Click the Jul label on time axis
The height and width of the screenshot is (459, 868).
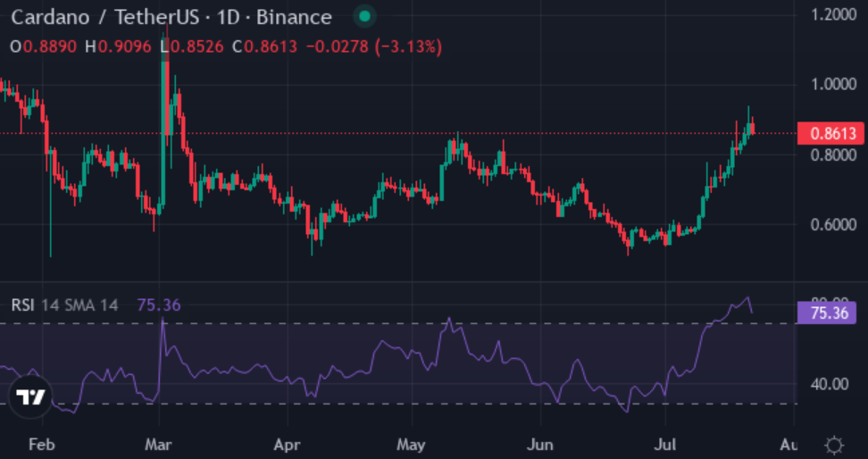click(x=664, y=445)
